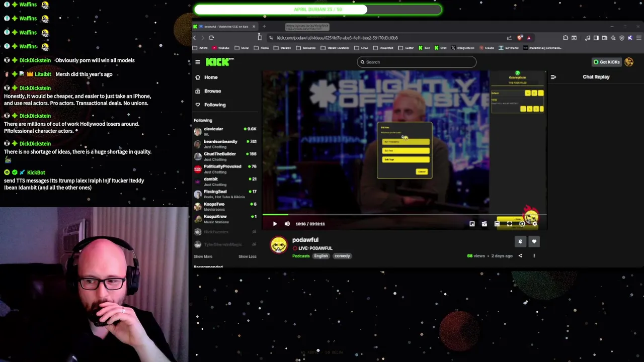Viewport: 644px width, 362px height.
Task: Open the Kick hamburger sidebar menu
Action: [198, 62]
